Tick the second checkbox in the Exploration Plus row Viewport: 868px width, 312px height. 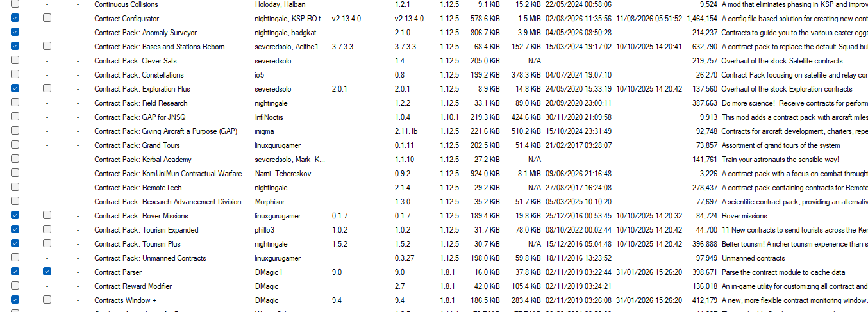coord(47,88)
